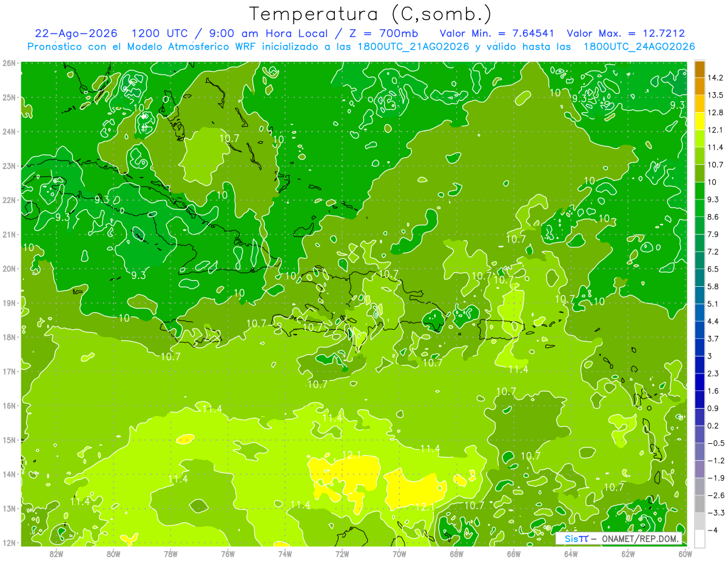The height and width of the screenshot is (562, 728).
Task: Click legend value "-1.2"
Action: 716,461
